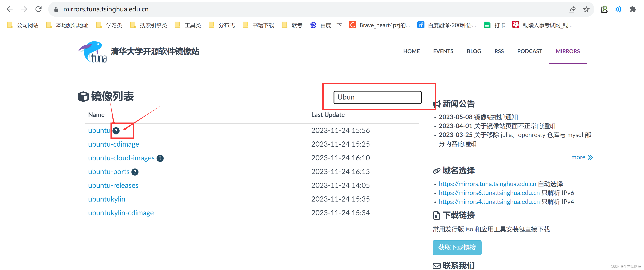Open the ubuntu-ports mirror link

(x=109, y=172)
